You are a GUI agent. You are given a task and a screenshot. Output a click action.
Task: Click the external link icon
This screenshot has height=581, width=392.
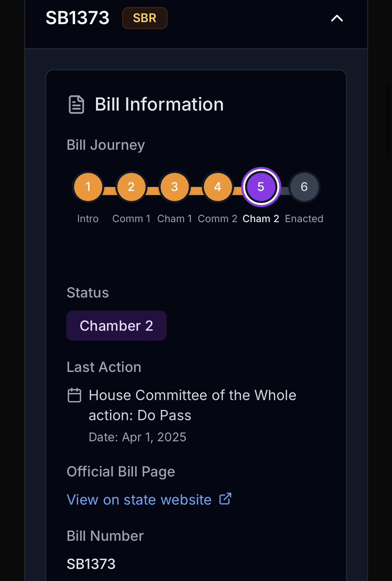(226, 499)
